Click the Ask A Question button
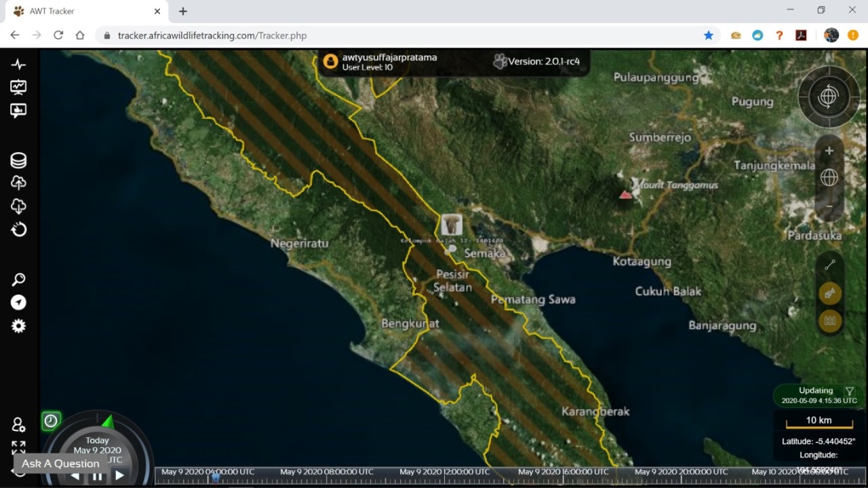This screenshot has width=868, height=488. pos(60,464)
